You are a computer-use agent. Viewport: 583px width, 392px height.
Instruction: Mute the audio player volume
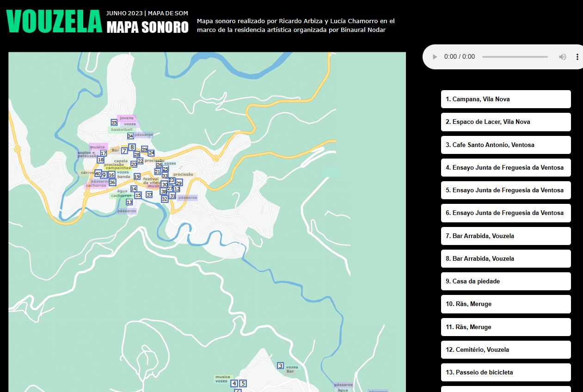(562, 57)
